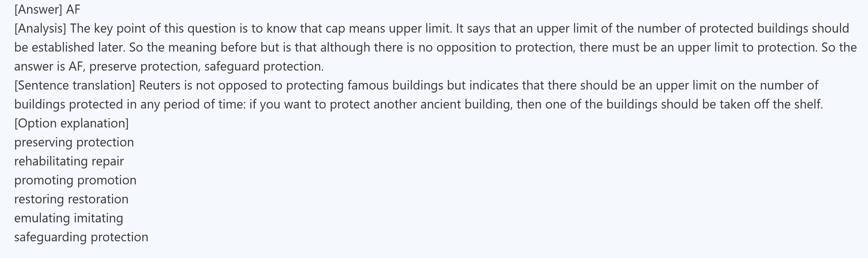The width and height of the screenshot is (868, 258).
Task: Select the 'safeguarding protection' option line
Action: (x=81, y=237)
